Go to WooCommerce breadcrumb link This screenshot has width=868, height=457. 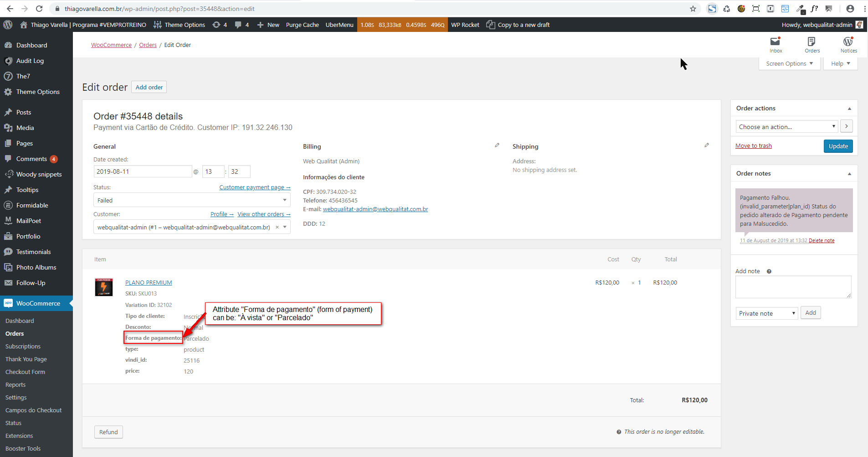point(111,45)
